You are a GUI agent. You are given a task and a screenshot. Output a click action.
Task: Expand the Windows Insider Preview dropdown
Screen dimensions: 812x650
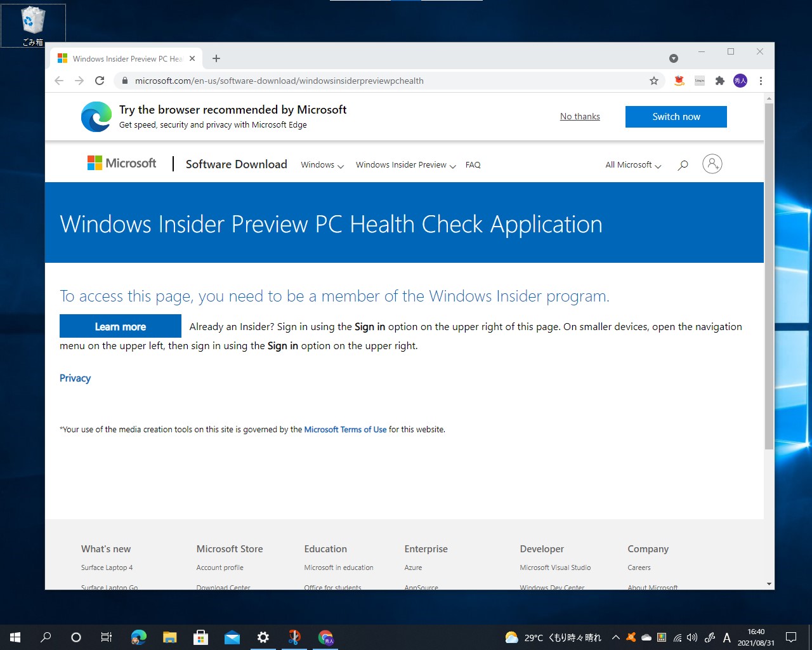pos(405,164)
